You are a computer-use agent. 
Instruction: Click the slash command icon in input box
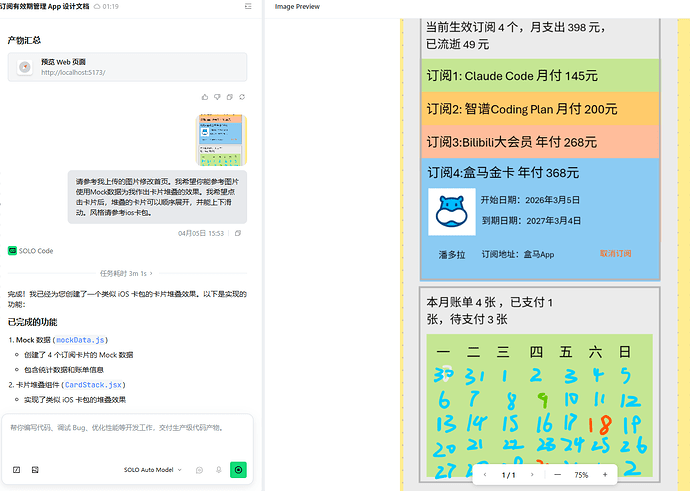16,470
